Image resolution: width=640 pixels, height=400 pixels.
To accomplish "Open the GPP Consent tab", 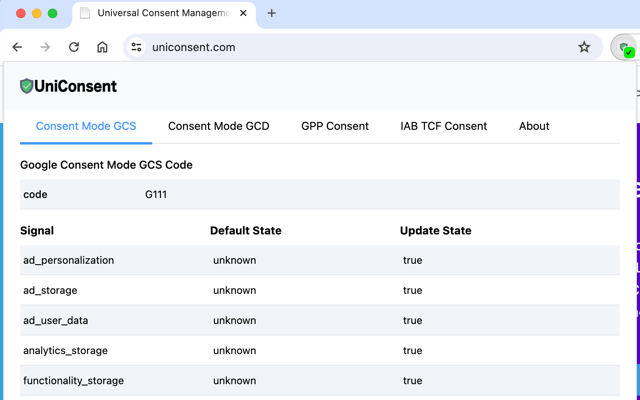I will 335,126.
